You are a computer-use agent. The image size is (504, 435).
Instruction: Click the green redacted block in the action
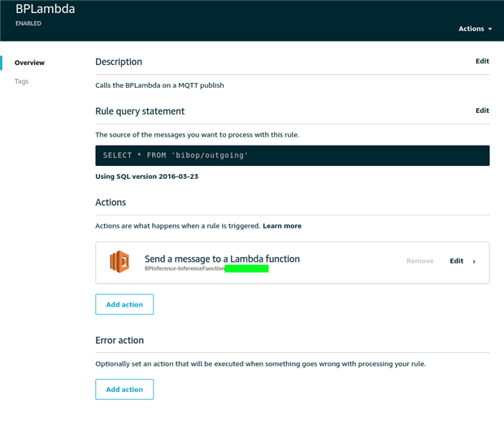[x=247, y=268]
